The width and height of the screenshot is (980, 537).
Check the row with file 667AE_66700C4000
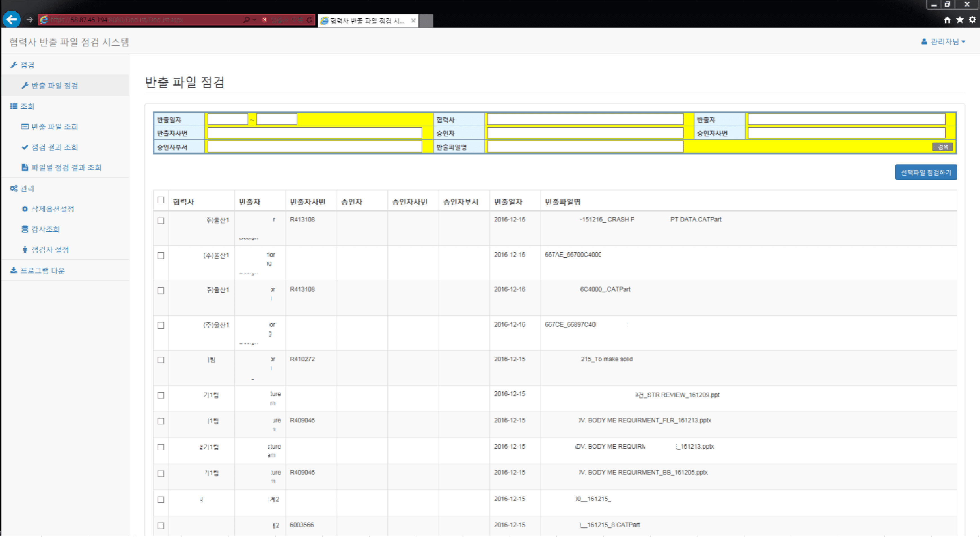pyautogui.click(x=161, y=255)
